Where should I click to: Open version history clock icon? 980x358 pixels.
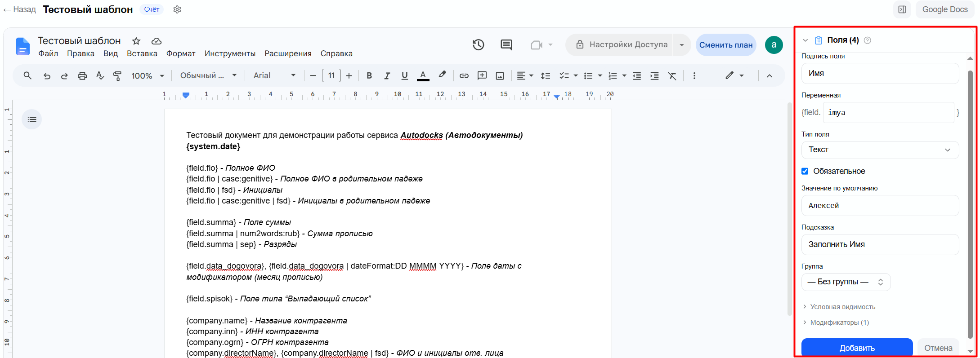[478, 44]
